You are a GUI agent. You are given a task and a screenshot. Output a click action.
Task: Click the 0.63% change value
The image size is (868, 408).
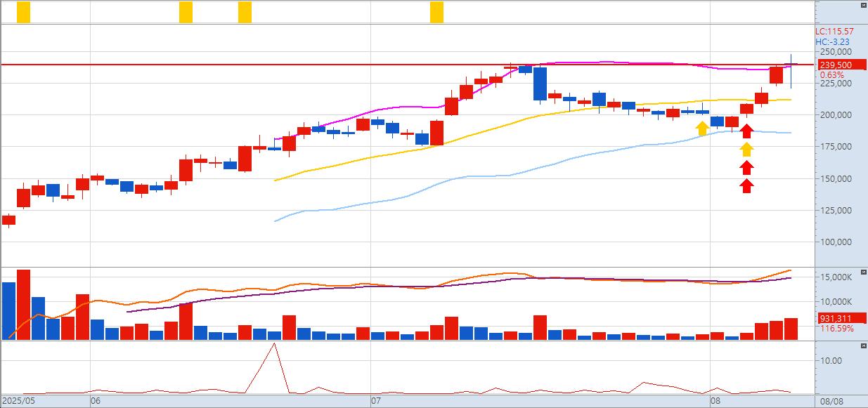coord(831,74)
